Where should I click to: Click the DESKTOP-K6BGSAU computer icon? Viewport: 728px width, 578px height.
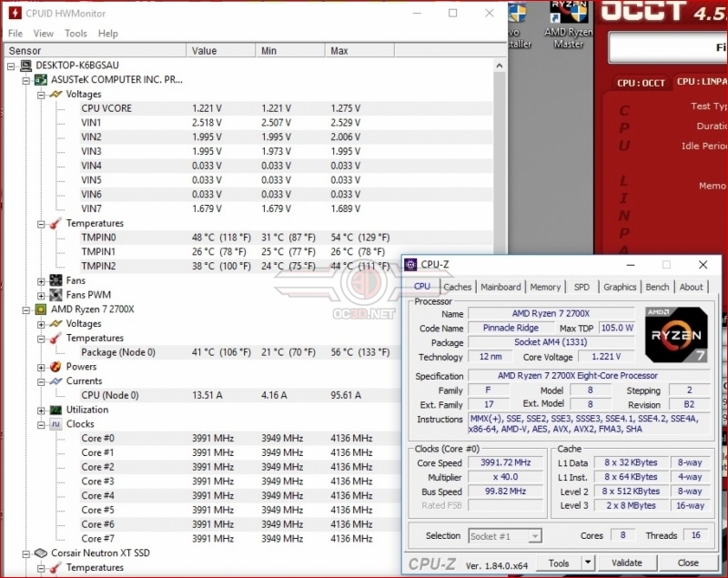[x=26, y=66]
